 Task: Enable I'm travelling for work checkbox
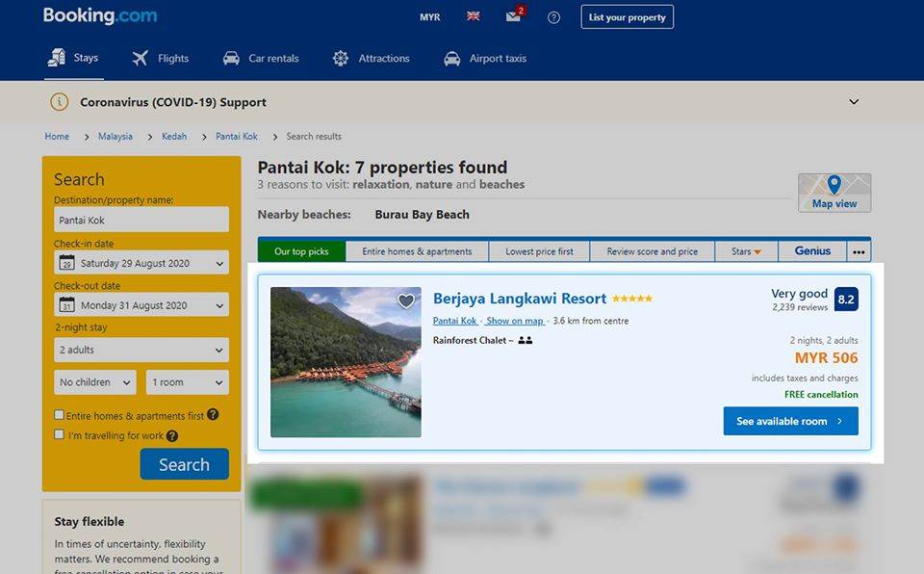(x=59, y=434)
